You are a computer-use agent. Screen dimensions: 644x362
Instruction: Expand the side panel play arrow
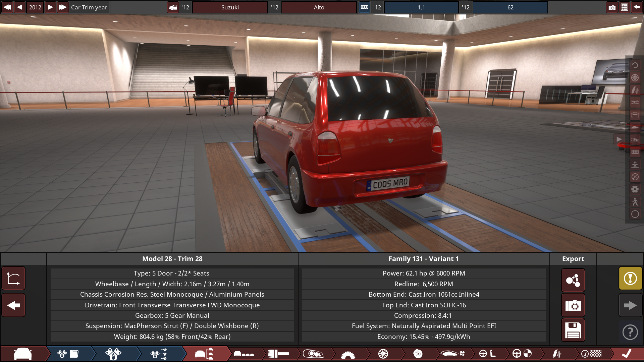[619, 139]
